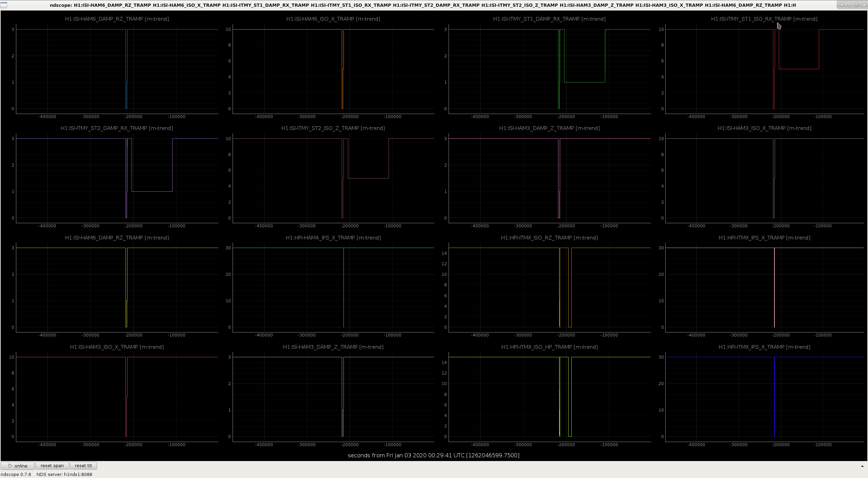Select the H1:HPI-HAM4_IPS_X_TRAMP plot title
This screenshot has height=478, width=868.
pos(333,238)
